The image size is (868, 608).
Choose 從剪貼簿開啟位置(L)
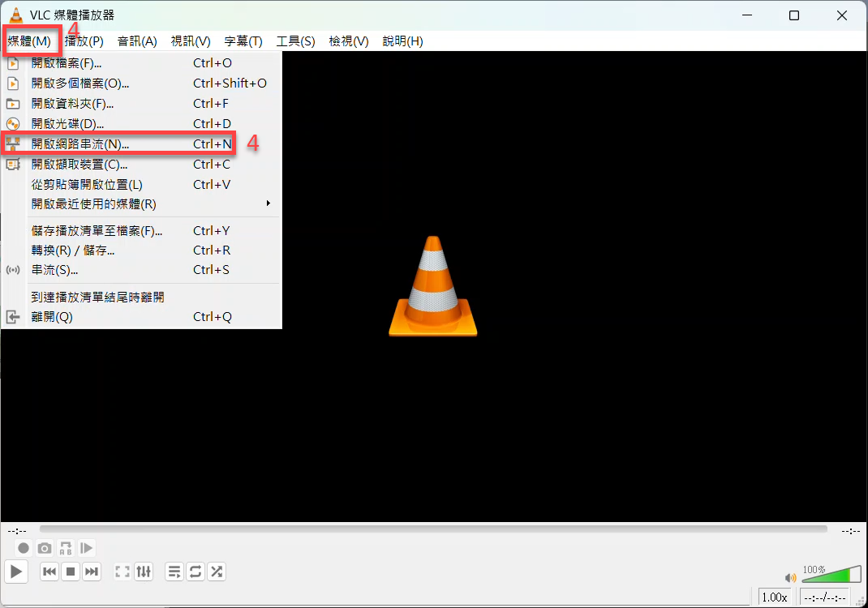142,184
